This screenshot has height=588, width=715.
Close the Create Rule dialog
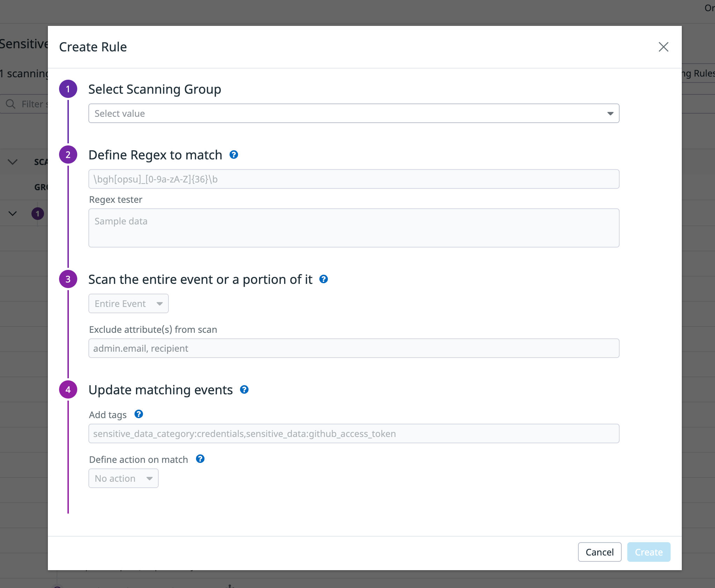663,47
